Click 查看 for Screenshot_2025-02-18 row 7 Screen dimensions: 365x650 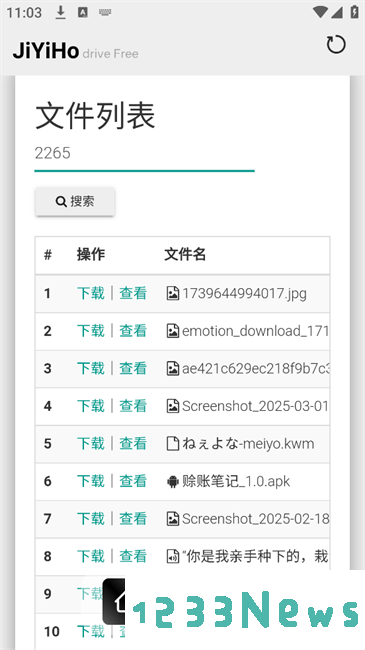click(133, 519)
